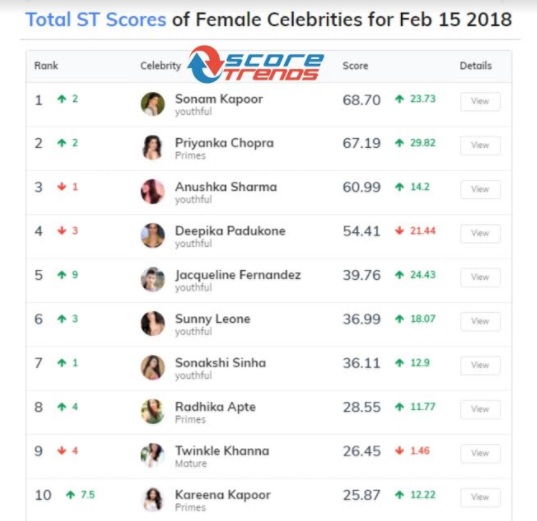Select Anushka Sharma's avatar image
This screenshot has height=521, width=537.
153,191
